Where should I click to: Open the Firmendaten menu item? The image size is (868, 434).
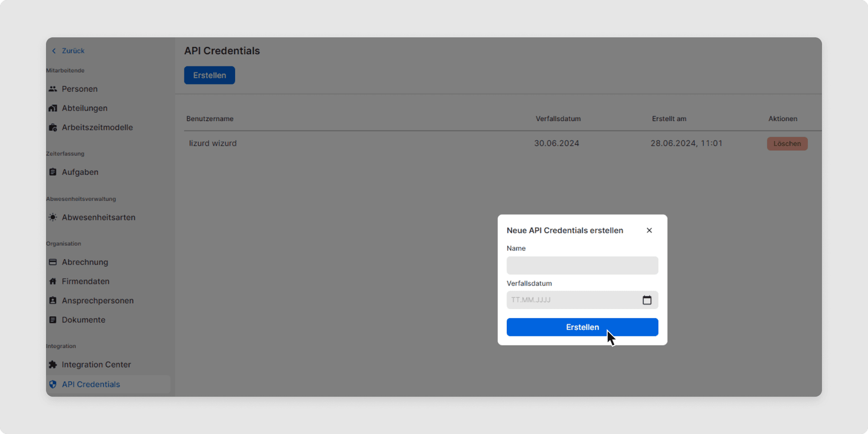tap(85, 282)
